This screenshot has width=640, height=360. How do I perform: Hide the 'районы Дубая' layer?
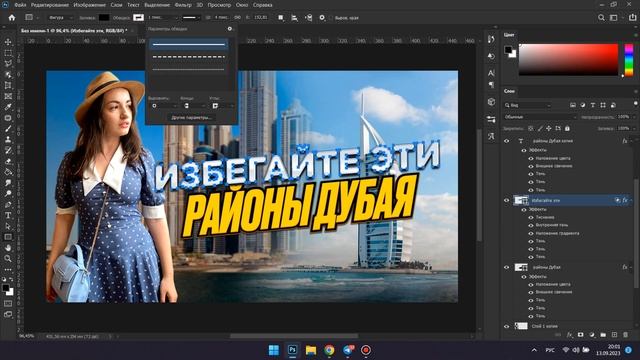[x=507, y=267]
